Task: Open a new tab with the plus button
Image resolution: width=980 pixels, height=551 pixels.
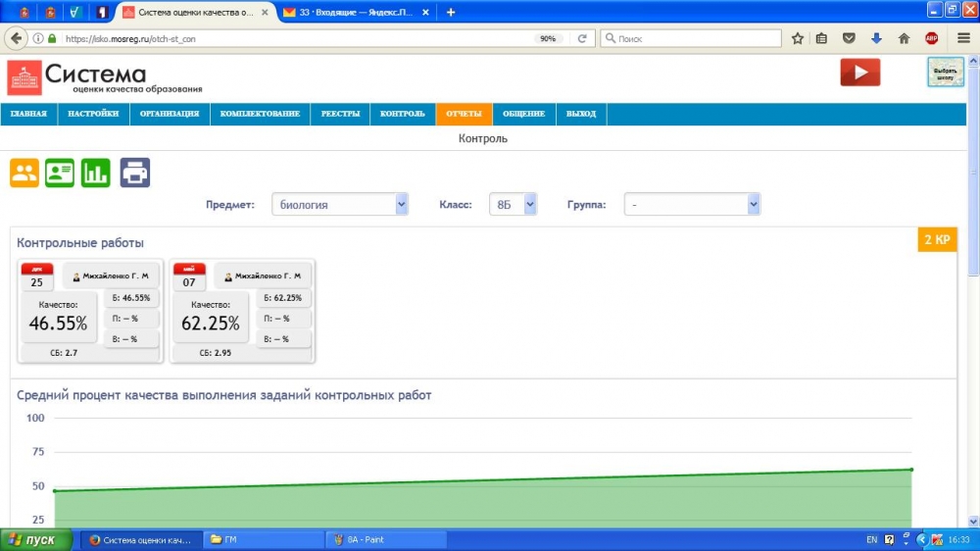Action: point(451,12)
